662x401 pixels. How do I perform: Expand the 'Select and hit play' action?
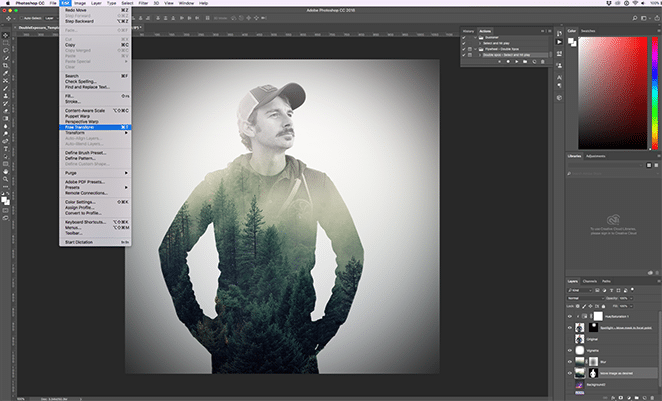tap(480, 43)
